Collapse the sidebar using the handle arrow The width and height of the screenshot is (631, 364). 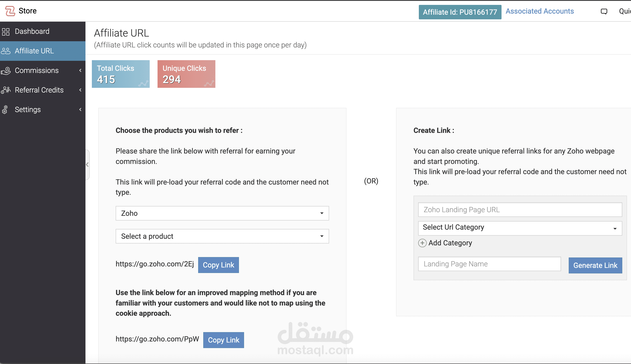(x=87, y=165)
